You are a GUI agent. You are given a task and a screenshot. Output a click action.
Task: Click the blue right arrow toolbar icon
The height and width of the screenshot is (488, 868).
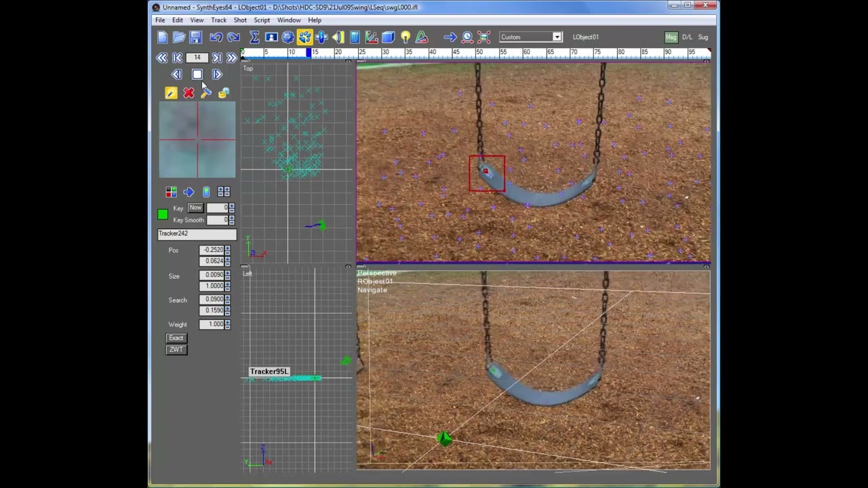click(450, 37)
